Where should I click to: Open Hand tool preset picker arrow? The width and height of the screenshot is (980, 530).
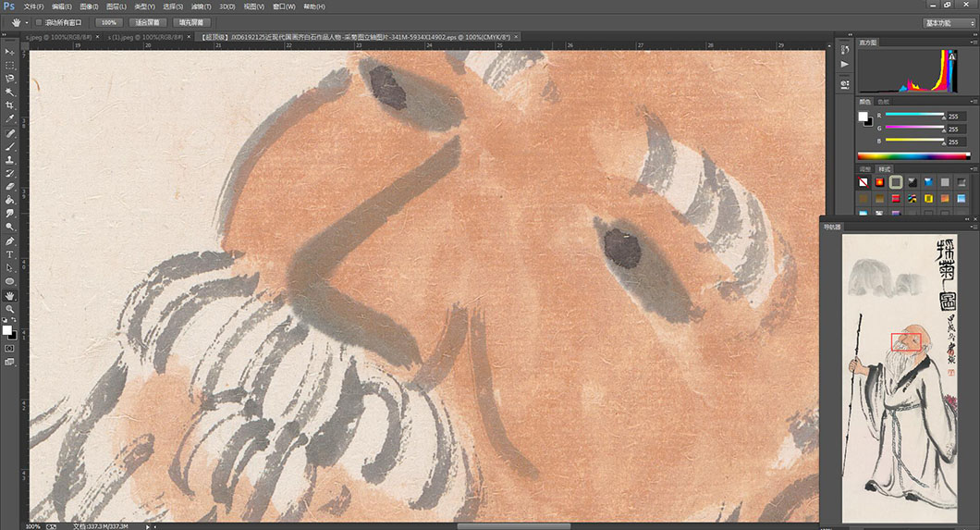tap(27, 22)
